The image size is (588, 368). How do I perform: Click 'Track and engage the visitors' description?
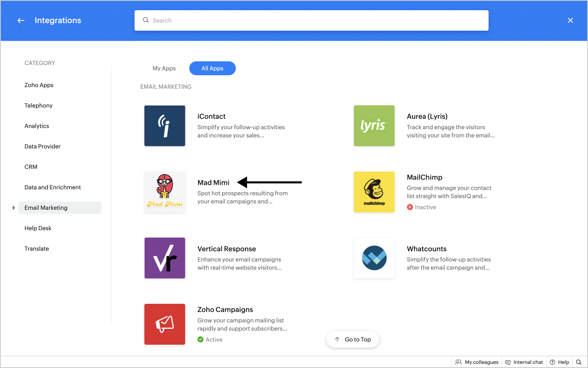click(451, 131)
